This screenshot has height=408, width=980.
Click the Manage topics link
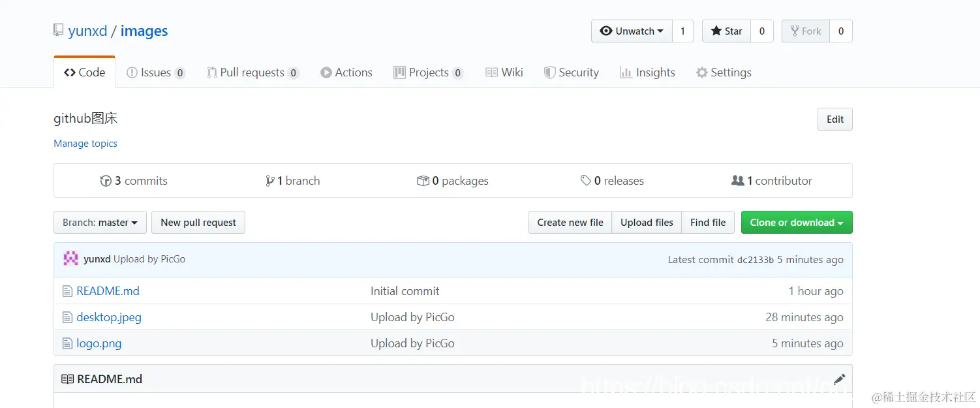point(85,144)
